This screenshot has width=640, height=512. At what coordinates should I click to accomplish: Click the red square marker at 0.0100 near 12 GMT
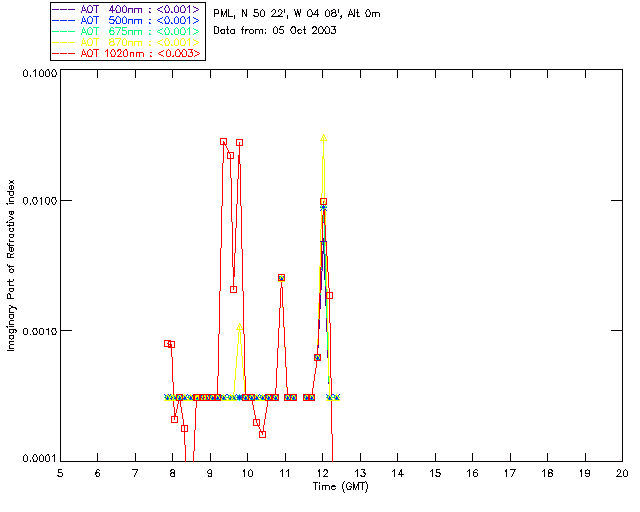point(324,201)
